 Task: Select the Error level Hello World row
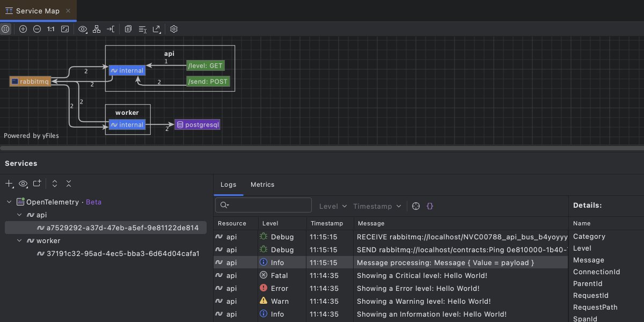pyautogui.click(x=391, y=288)
